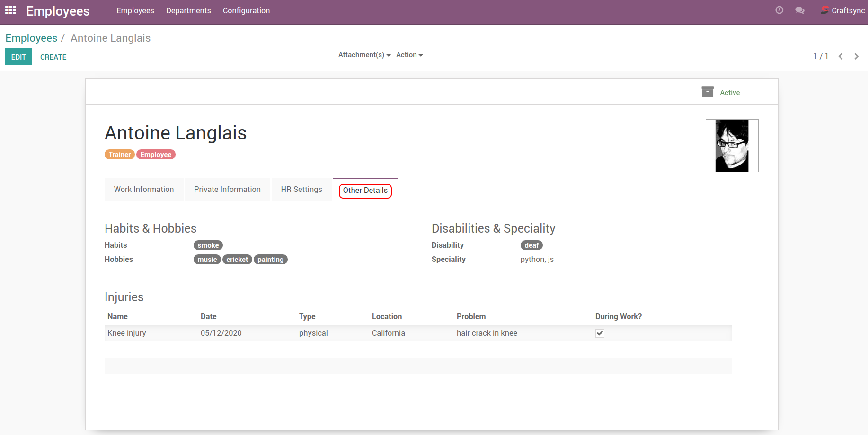The height and width of the screenshot is (435, 868).
Task: Click the Employees breadcrumb link
Action: click(x=31, y=38)
